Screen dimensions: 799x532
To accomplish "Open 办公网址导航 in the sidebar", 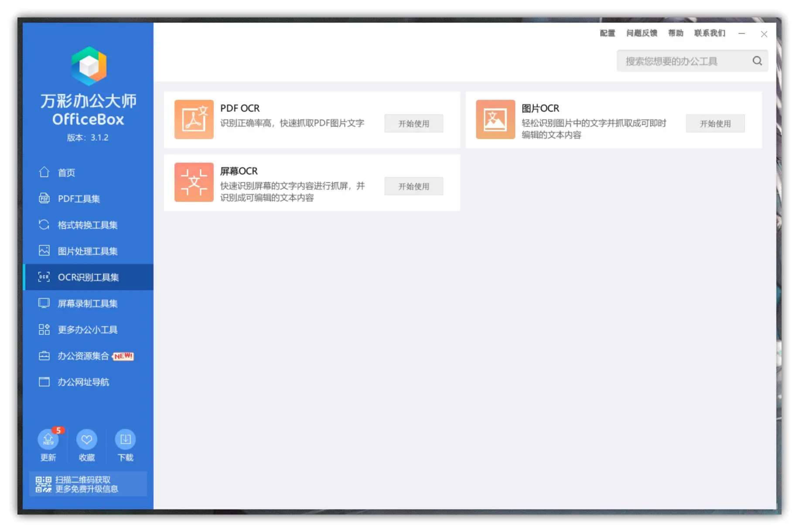I will tap(88, 382).
